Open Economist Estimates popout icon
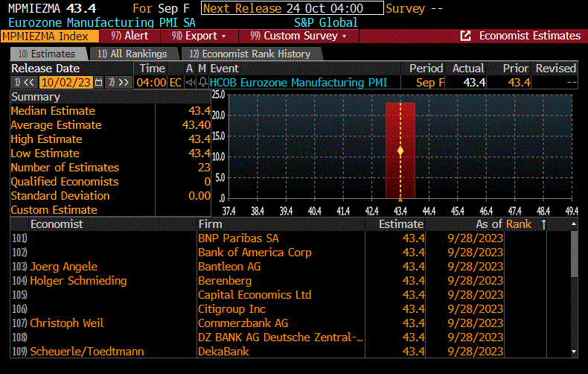This screenshot has height=374, width=588. point(465,36)
